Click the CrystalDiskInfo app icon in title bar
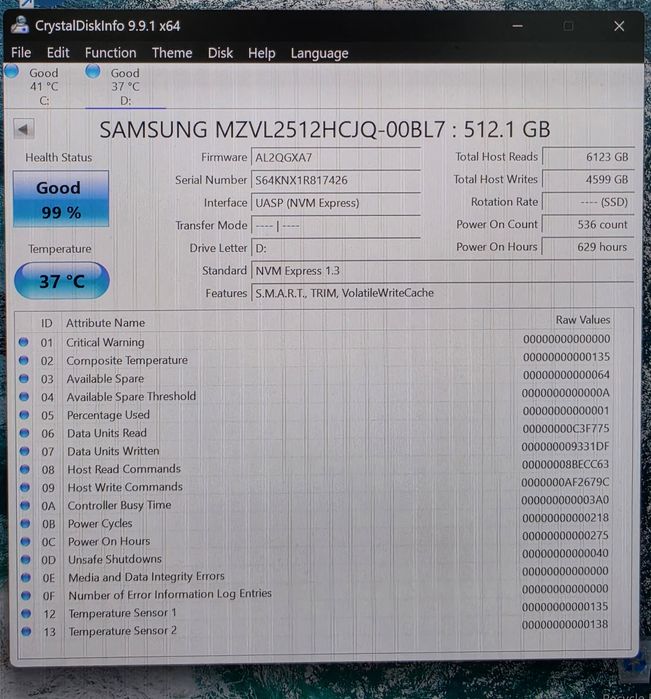The image size is (651, 699). point(20,25)
